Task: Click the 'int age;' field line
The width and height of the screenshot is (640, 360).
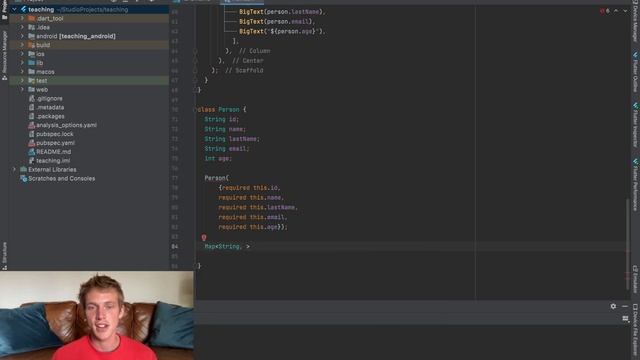Action: 218,158
